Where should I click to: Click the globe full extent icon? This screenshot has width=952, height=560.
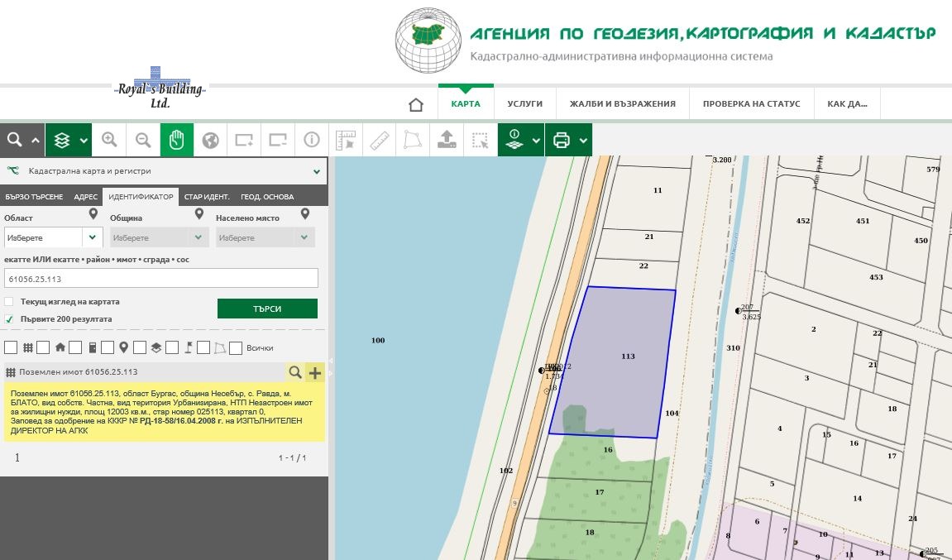coord(210,141)
